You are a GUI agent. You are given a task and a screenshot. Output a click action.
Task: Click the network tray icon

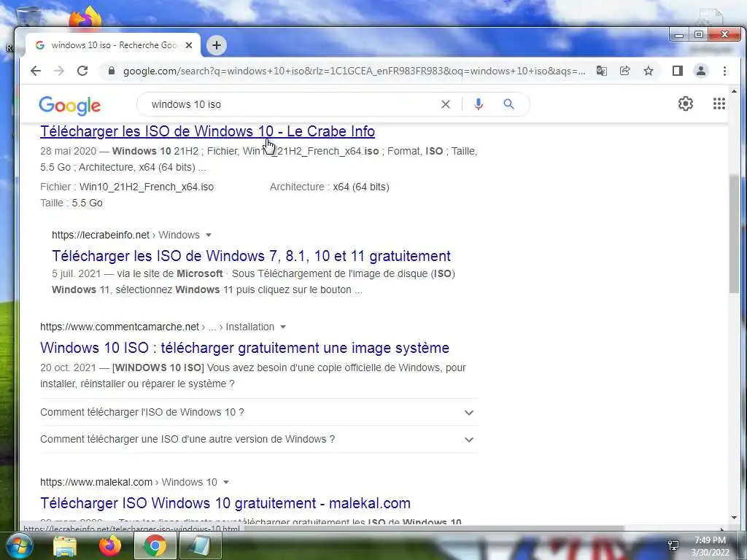(x=673, y=545)
